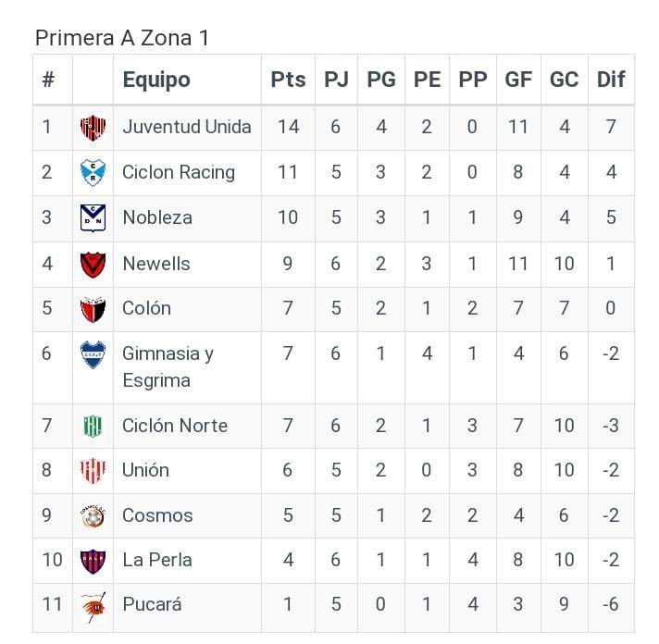
Task: Click the Nobleza club badge
Action: pos(93,217)
